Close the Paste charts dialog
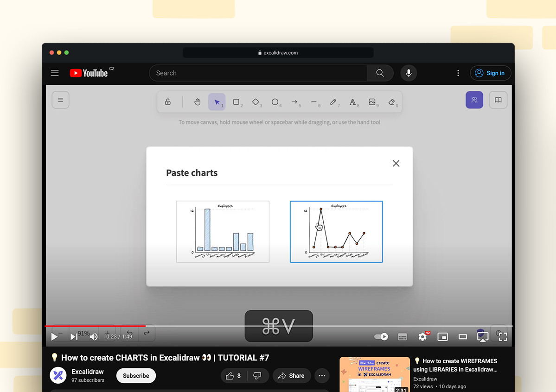The image size is (556, 392). (x=396, y=164)
